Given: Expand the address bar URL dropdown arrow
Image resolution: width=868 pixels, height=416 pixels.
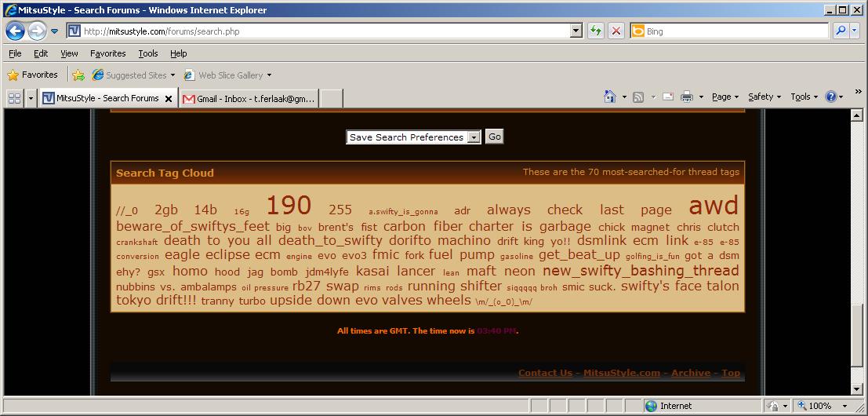Looking at the screenshot, I should point(576,31).
